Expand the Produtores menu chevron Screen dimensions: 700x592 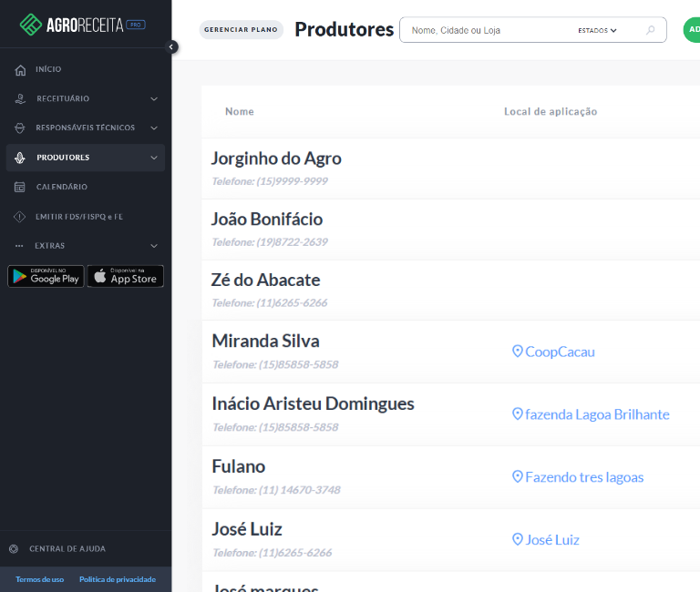click(153, 158)
